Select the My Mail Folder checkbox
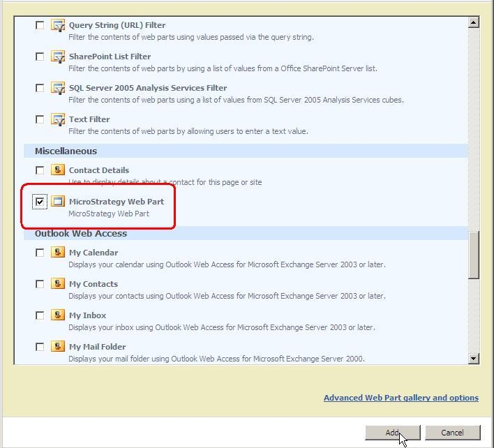The image size is (494, 448). click(40, 347)
